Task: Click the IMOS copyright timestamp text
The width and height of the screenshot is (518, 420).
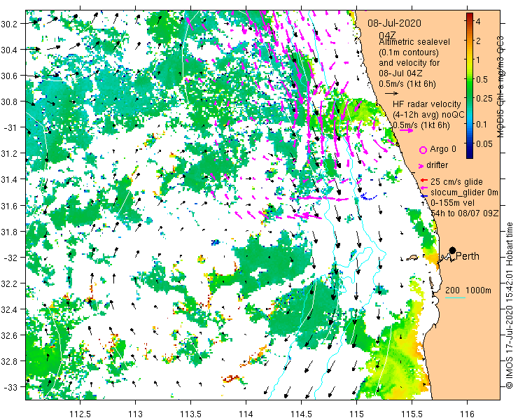Action: pyautogui.click(x=509, y=306)
